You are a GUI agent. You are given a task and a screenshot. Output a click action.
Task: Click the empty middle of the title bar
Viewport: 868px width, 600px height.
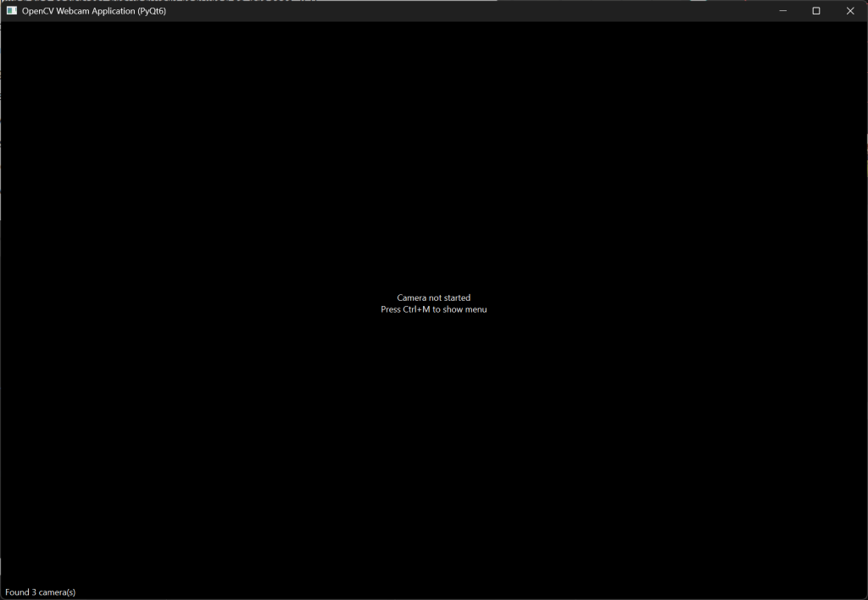point(466,11)
